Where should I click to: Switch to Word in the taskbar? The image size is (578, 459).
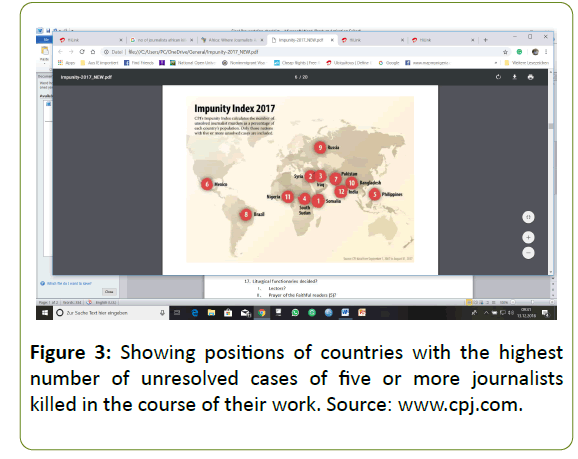tap(345, 313)
